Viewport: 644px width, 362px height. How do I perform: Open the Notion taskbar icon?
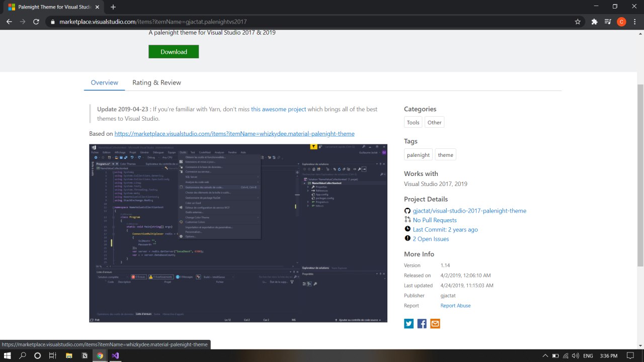[x=85, y=355]
